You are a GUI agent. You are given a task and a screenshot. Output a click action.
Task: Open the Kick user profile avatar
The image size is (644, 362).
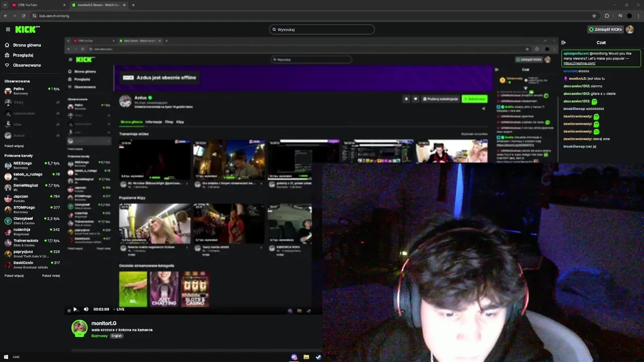point(630,30)
